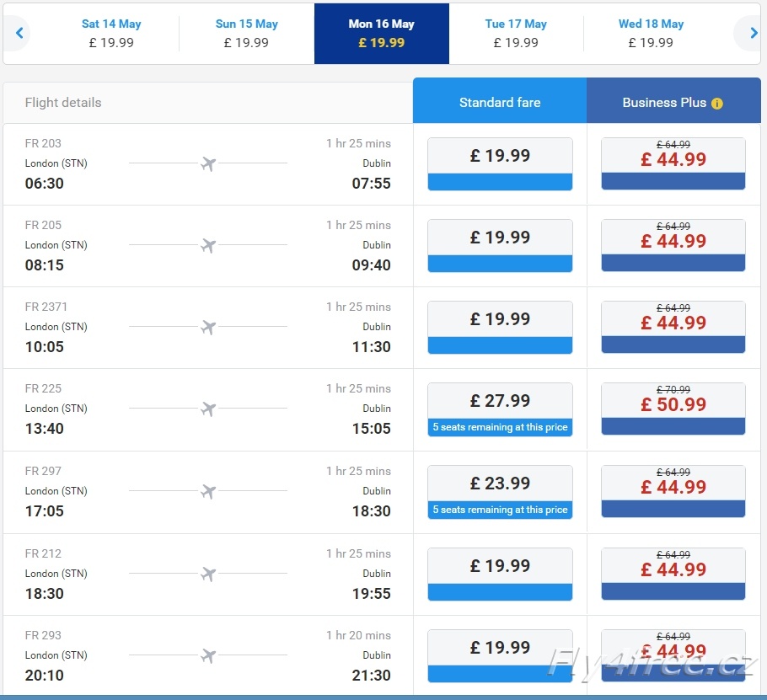Choose £19.99 standard fare for FR 203
Screen dimensions: 767x700
coord(500,163)
